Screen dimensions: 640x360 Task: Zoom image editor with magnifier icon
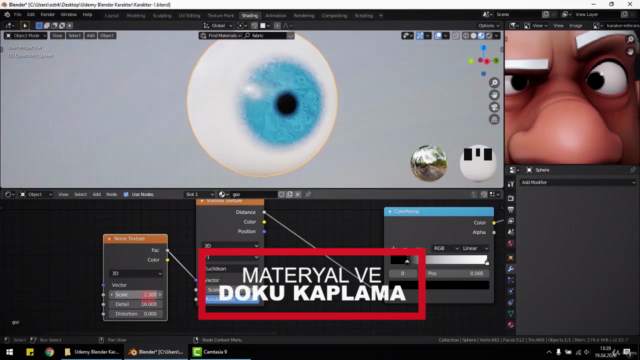click(x=631, y=40)
